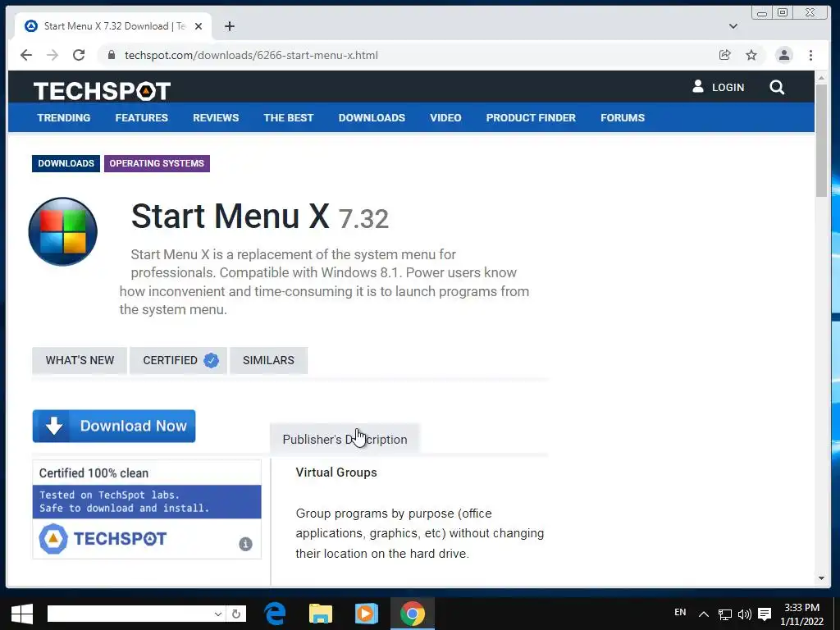Go back to the previous page

pos(25,55)
